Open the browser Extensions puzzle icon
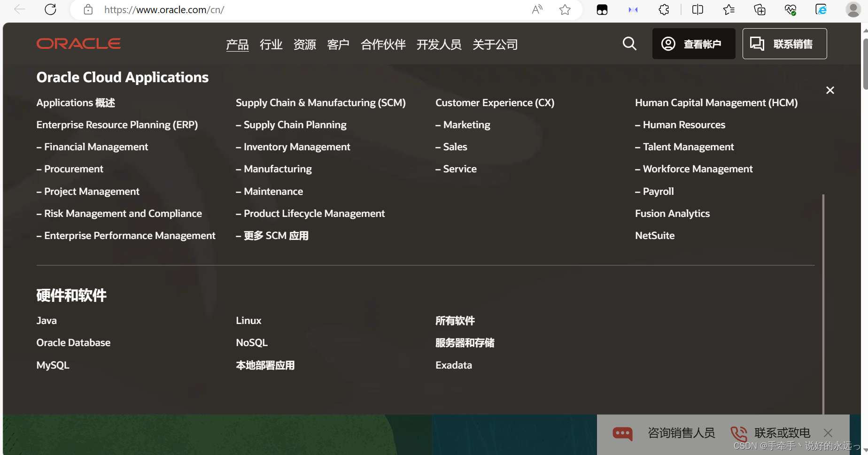868x455 pixels. 663,9
